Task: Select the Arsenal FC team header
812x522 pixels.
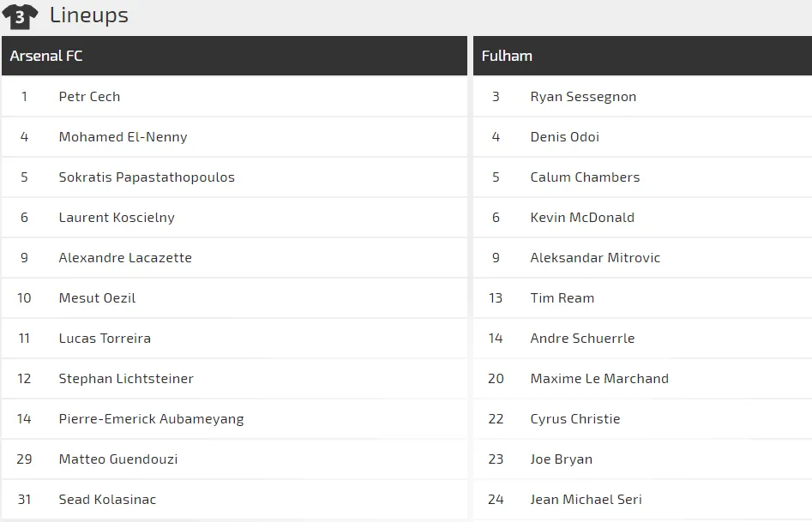Action: [x=234, y=56]
